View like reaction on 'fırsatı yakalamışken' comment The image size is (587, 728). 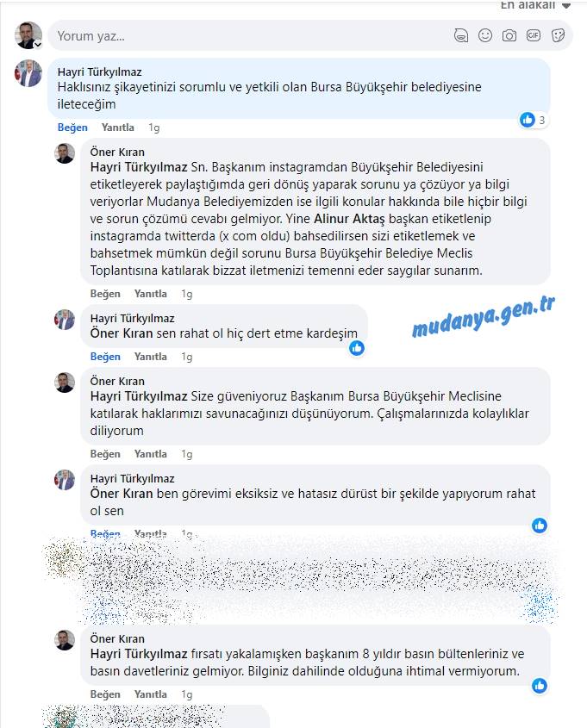[x=540, y=686]
